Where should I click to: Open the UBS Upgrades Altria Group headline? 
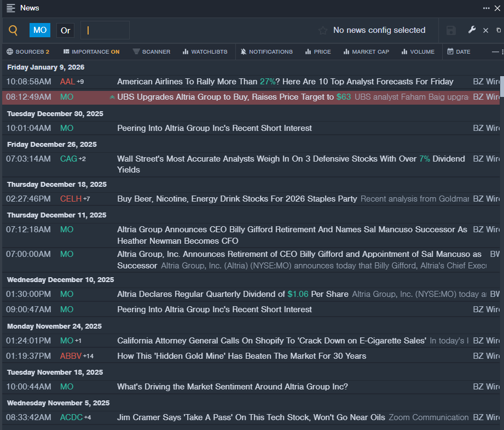click(225, 97)
